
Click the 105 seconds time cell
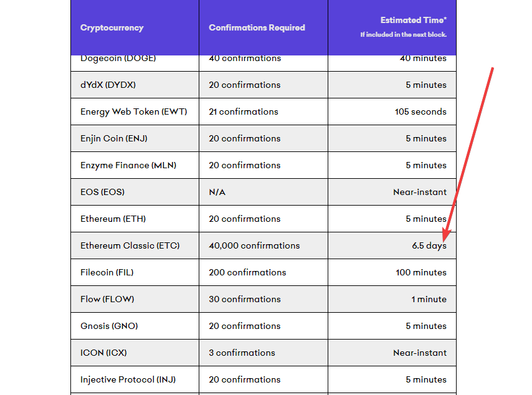[x=420, y=112]
